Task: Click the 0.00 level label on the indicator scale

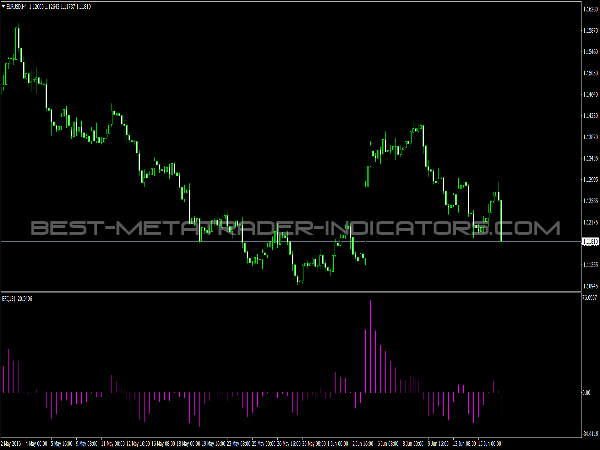Action: point(586,393)
